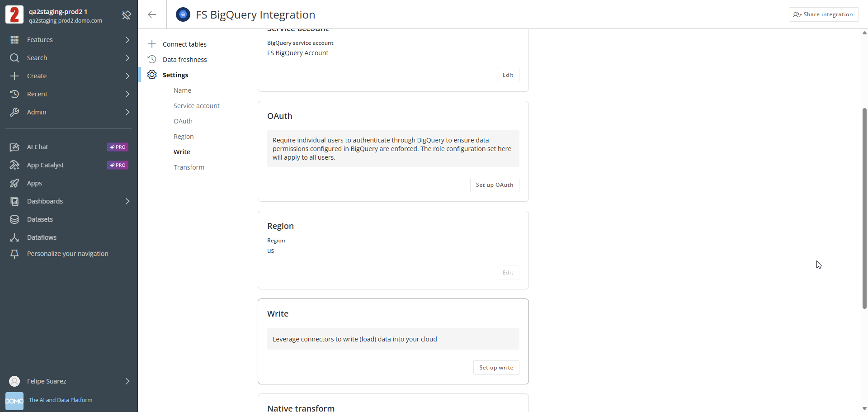Click the Settings gear icon
This screenshot has height=412, width=868.
click(152, 75)
